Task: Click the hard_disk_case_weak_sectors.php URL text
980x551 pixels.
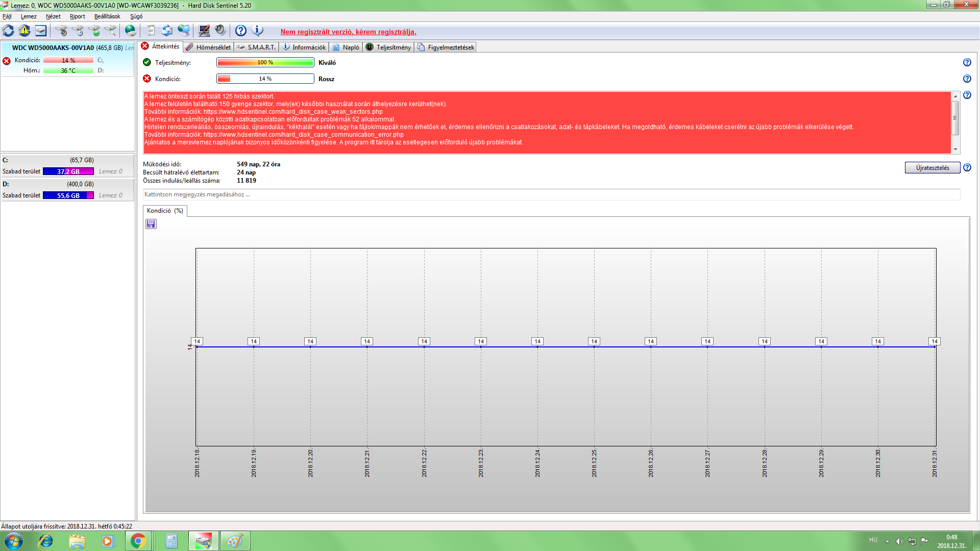Action: pyautogui.click(x=293, y=112)
